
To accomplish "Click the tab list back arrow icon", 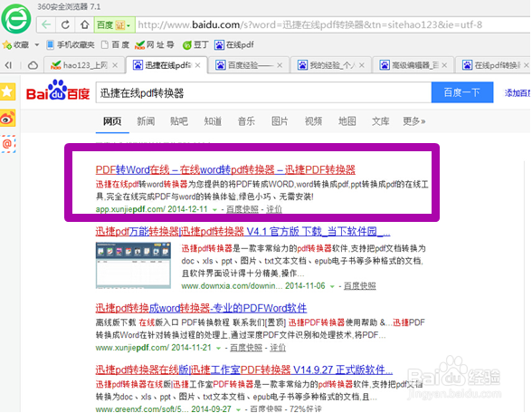I will tap(8, 65).
